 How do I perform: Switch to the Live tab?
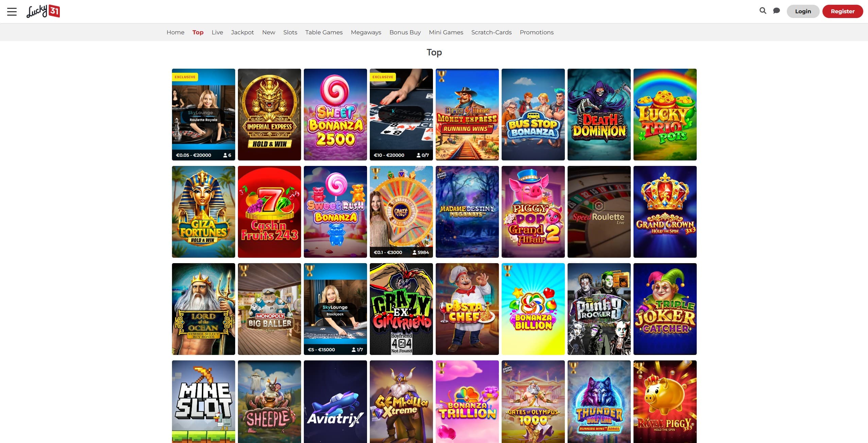pos(217,32)
